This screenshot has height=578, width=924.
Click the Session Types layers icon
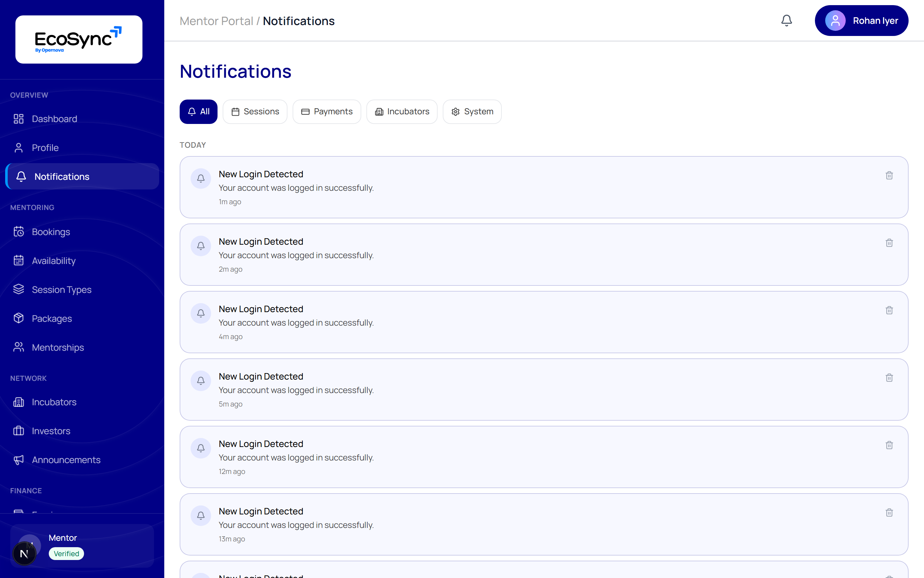click(19, 289)
